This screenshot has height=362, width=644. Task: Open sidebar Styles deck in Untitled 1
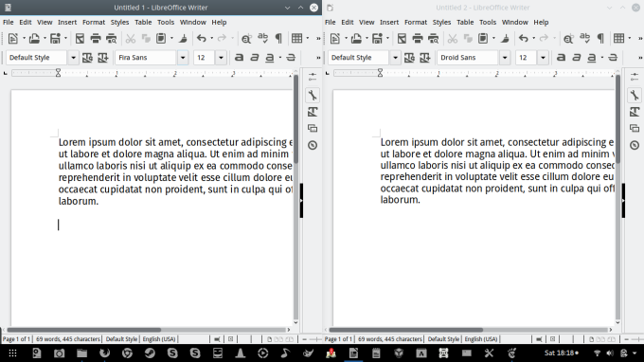[313, 112]
